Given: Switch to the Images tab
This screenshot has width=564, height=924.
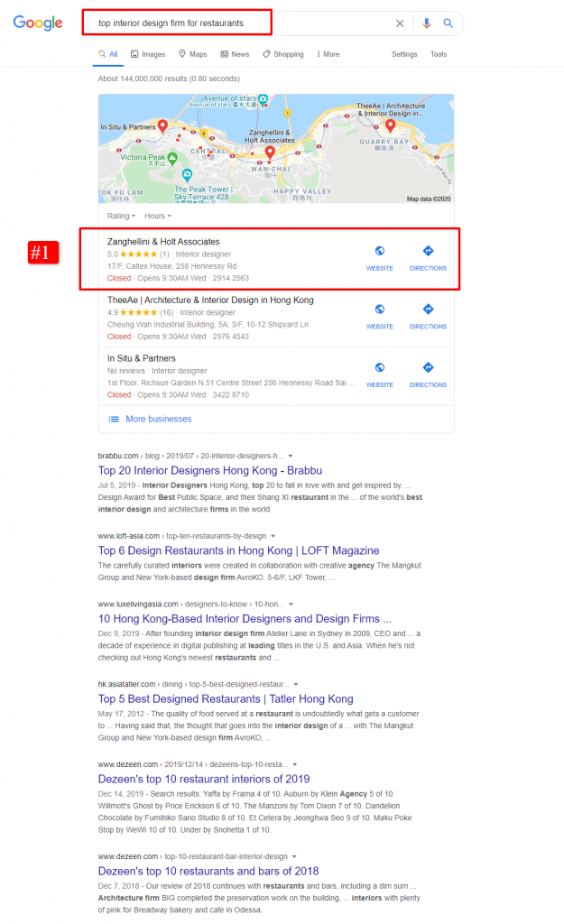Looking at the screenshot, I should tap(148, 54).
